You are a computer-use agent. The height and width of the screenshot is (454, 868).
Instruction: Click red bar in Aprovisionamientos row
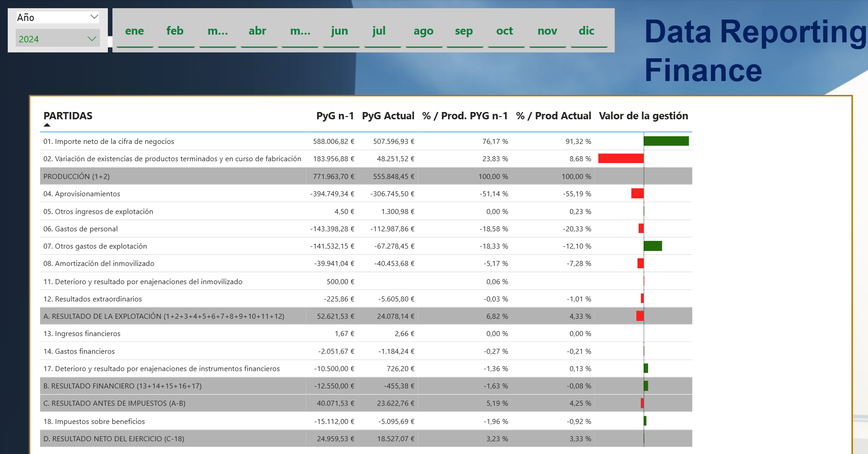click(x=637, y=194)
